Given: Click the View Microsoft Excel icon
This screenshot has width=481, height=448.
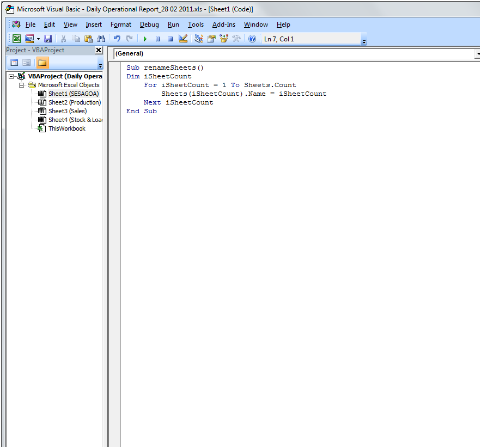Looking at the screenshot, I should tap(17, 39).
